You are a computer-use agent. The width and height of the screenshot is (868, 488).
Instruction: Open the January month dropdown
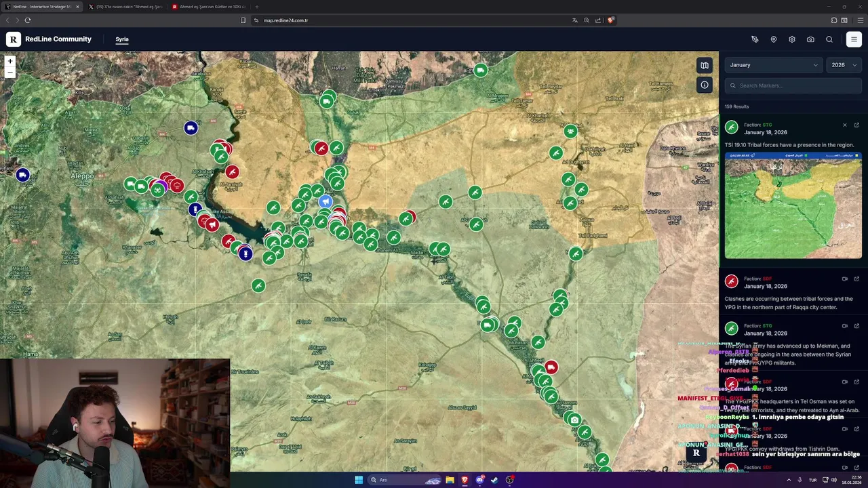(x=774, y=65)
